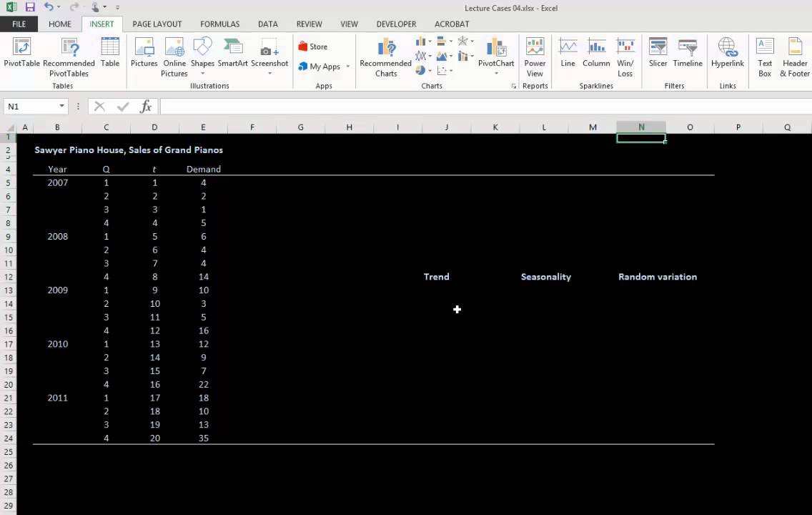Switch to the HOME tab

pyautogui.click(x=60, y=24)
